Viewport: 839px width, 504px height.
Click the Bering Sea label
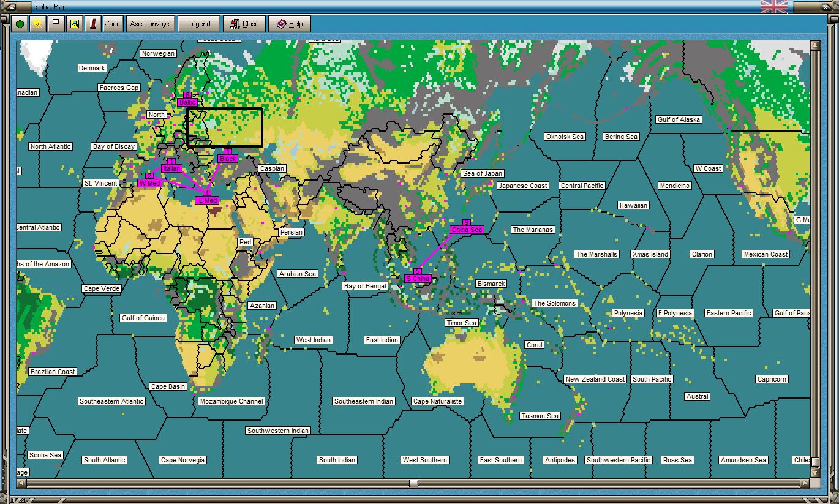tap(621, 137)
